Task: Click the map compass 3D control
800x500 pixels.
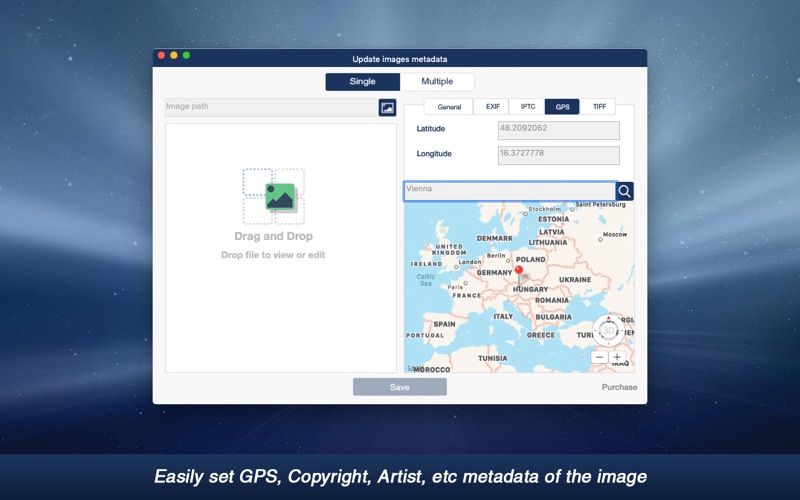Action: [x=608, y=331]
